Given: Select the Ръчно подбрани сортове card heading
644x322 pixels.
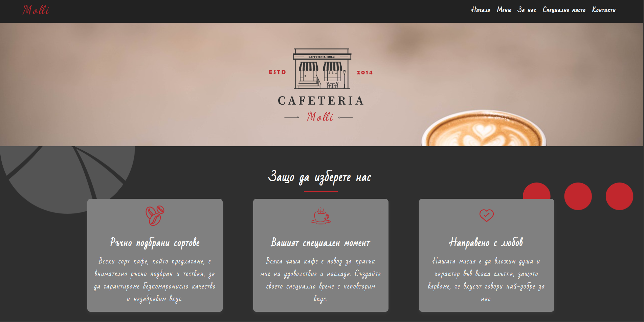Looking at the screenshot, I should click(155, 243).
